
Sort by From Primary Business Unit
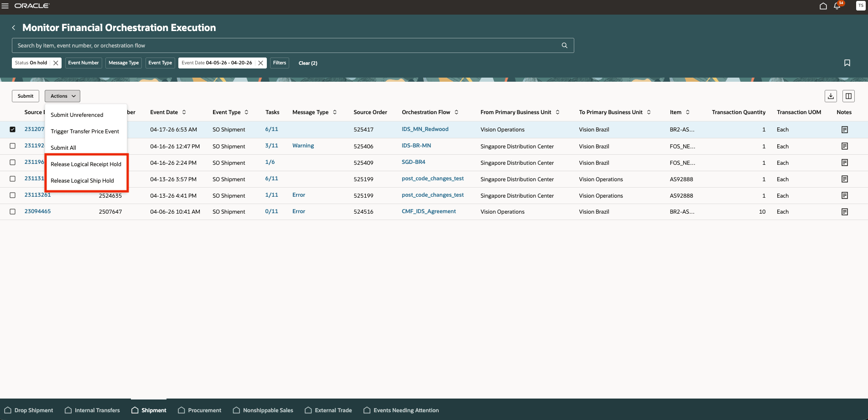[x=557, y=112]
